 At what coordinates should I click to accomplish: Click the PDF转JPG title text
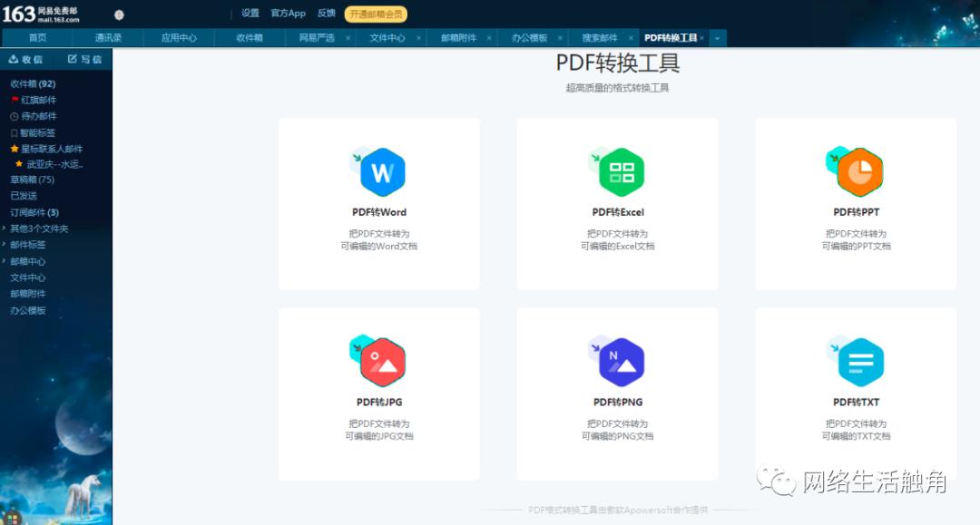click(378, 402)
